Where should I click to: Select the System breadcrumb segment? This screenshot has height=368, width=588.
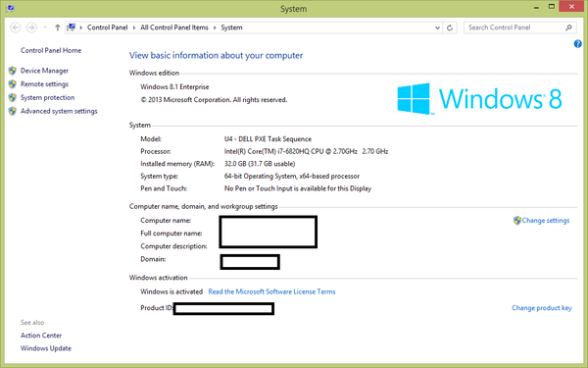point(231,27)
